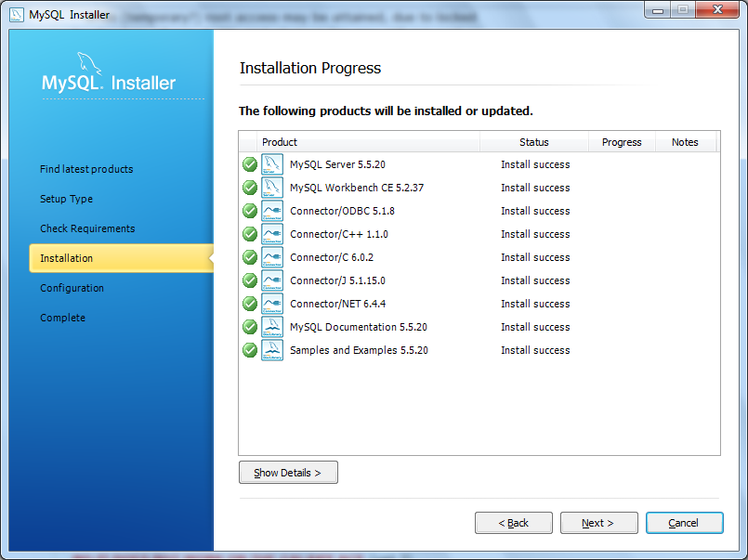This screenshot has width=748, height=560.
Task: Select the Samples and Examples 5.5.20 name
Action: click(359, 350)
